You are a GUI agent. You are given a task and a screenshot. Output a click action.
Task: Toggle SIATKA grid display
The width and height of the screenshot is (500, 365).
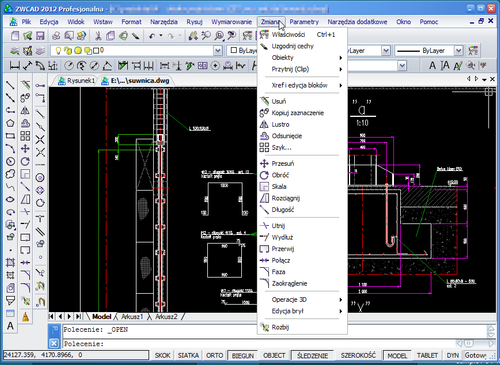click(x=188, y=355)
